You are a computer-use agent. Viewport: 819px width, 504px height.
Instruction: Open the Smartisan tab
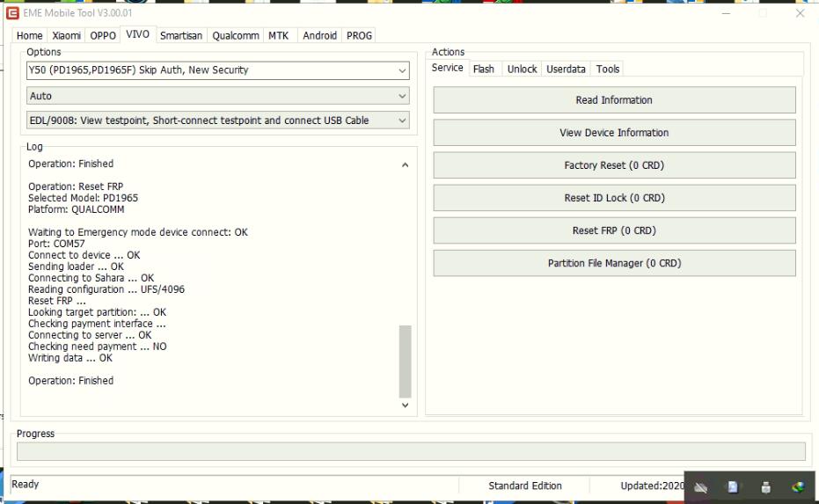click(181, 35)
